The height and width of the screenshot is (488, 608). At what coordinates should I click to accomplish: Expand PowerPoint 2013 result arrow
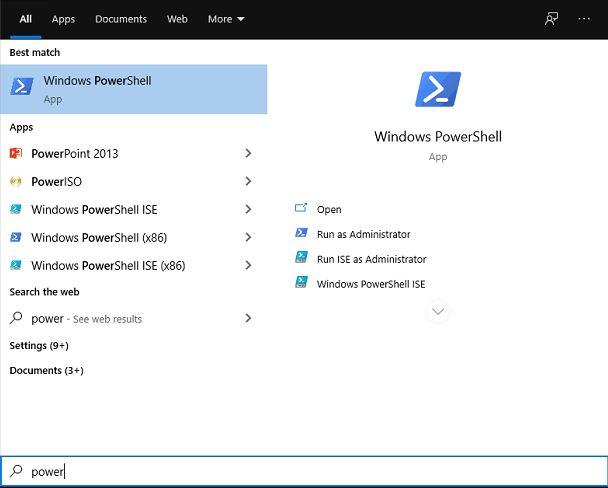[248, 153]
